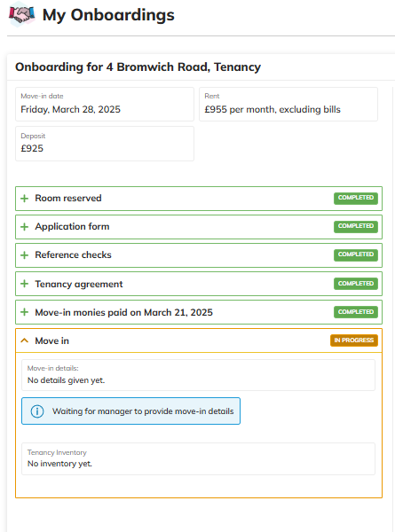The width and height of the screenshot is (395, 532).
Task: Click the handshake logo icon
Action: pyautogui.click(x=21, y=14)
